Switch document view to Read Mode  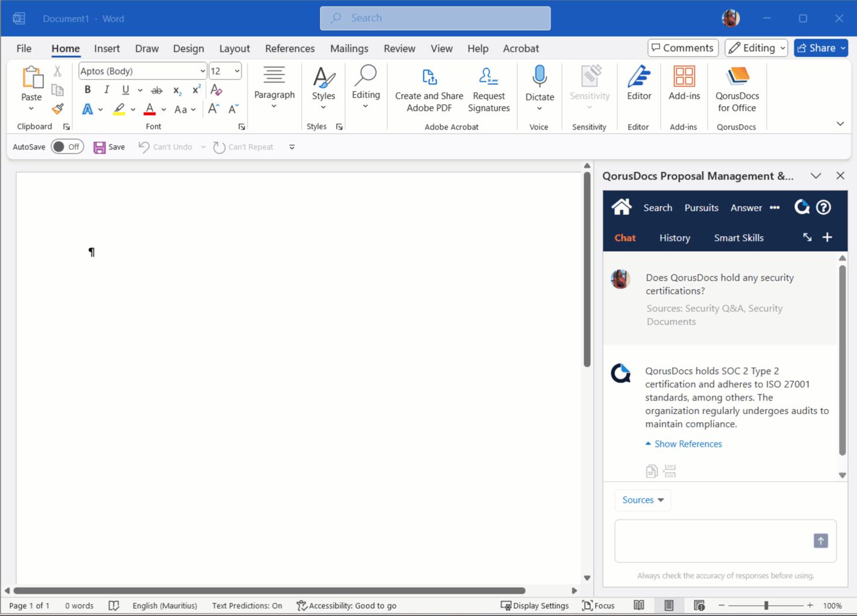click(639, 605)
